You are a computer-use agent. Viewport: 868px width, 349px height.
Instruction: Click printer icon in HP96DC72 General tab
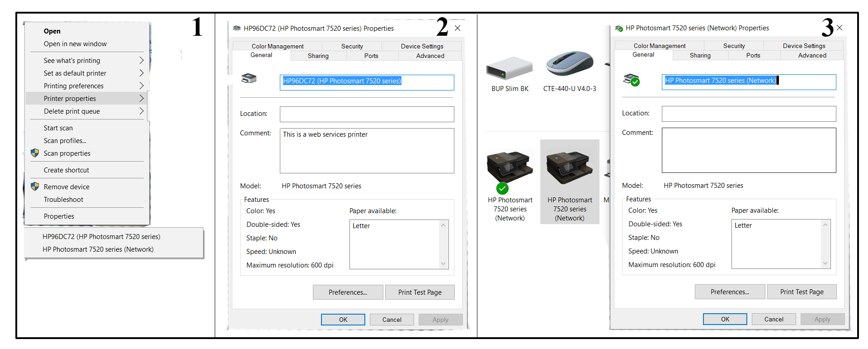click(249, 78)
